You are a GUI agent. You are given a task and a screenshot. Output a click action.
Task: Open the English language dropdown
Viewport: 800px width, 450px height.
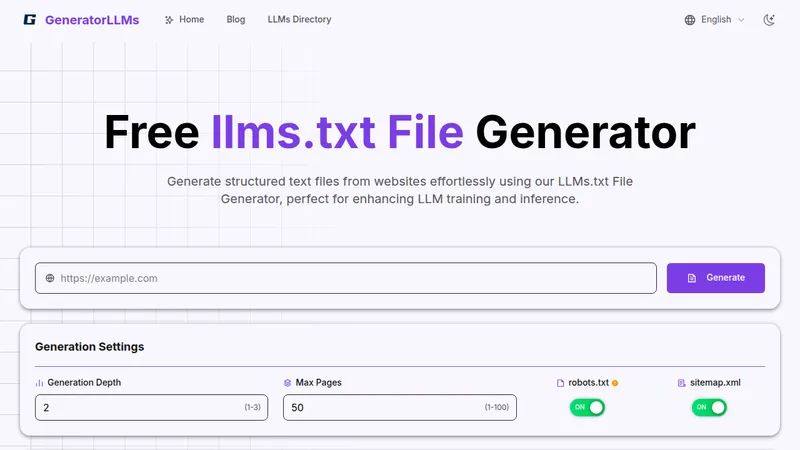click(715, 19)
